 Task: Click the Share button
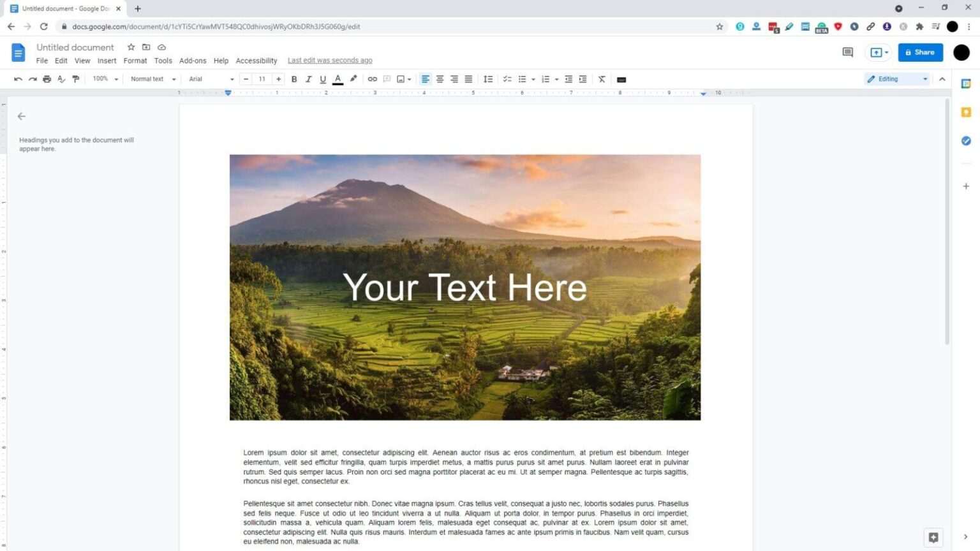[920, 52]
